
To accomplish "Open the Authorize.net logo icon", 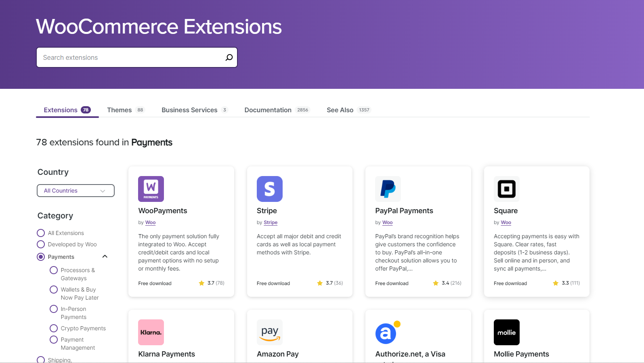I will [x=388, y=332].
